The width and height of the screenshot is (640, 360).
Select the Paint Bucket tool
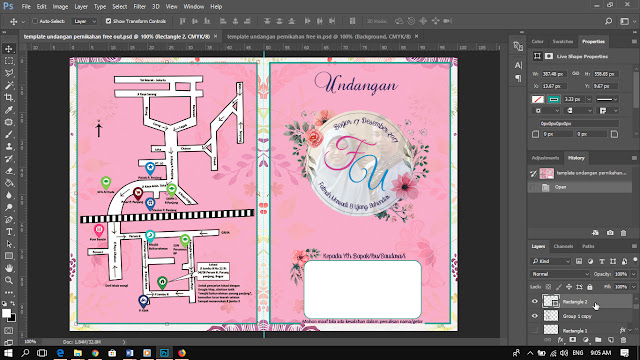click(x=9, y=183)
